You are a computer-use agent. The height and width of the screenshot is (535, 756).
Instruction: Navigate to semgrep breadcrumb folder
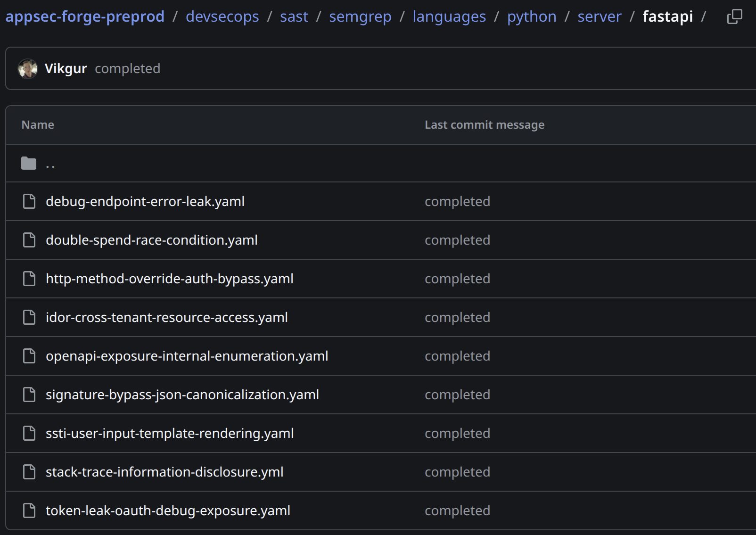click(x=360, y=16)
